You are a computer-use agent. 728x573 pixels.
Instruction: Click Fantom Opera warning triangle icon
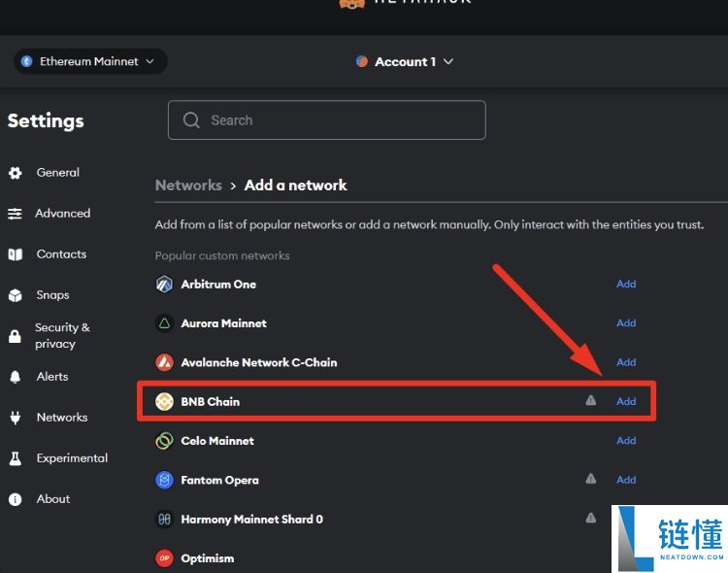(590, 478)
